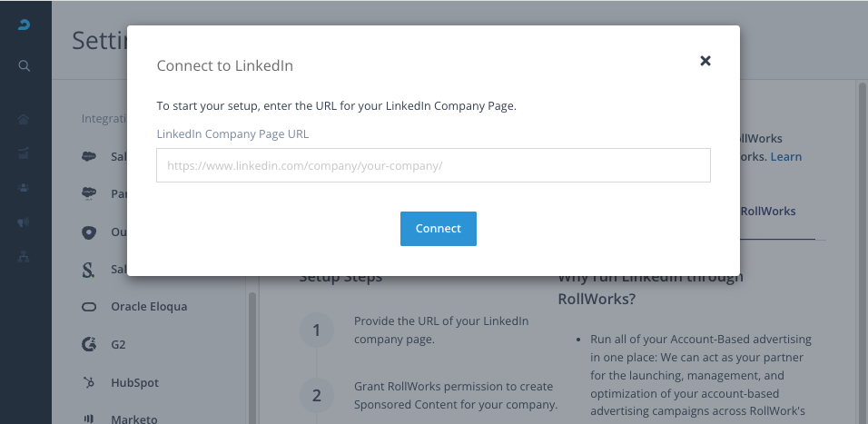The image size is (868, 424).
Task: Select the Outreach integration icon
Action: tap(89, 232)
